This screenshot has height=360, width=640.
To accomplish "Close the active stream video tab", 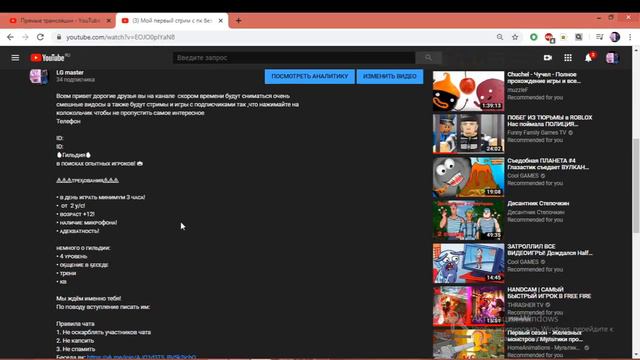I will tap(221, 20).
